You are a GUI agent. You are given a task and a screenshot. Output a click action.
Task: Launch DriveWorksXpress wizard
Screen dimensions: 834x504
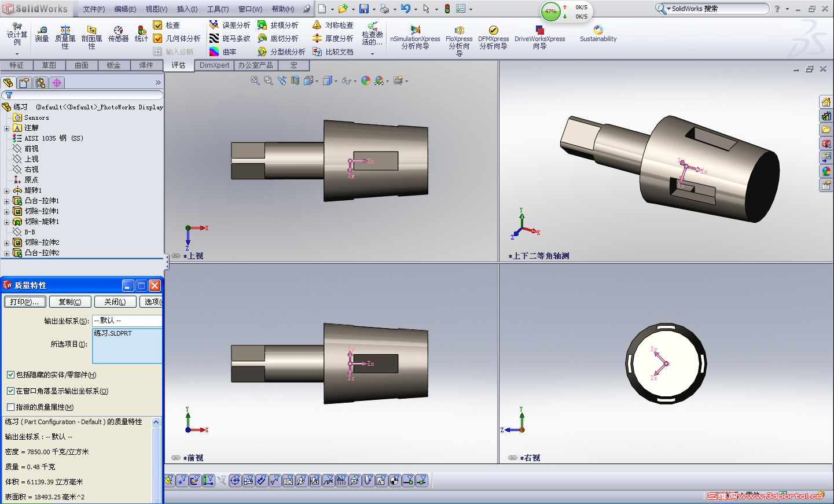(539, 38)
